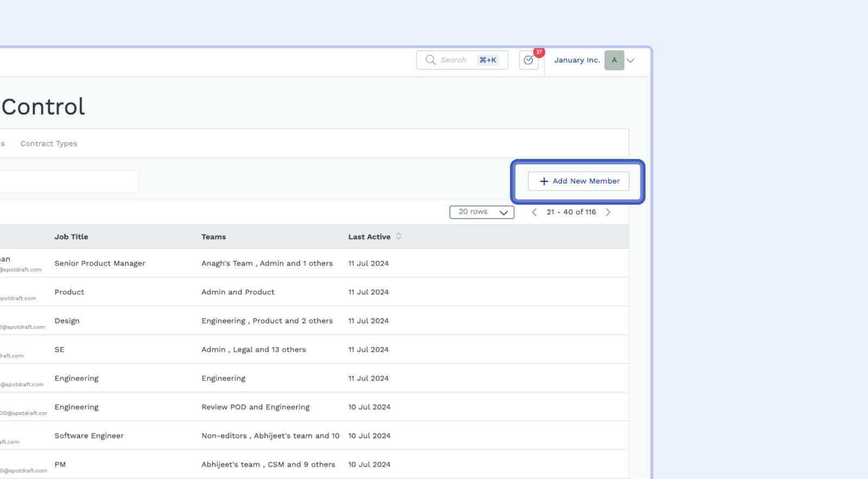Go to the previous page arrow
This screenshot has width=868, height=479.
pyautogui.click(x=534, y=212)
